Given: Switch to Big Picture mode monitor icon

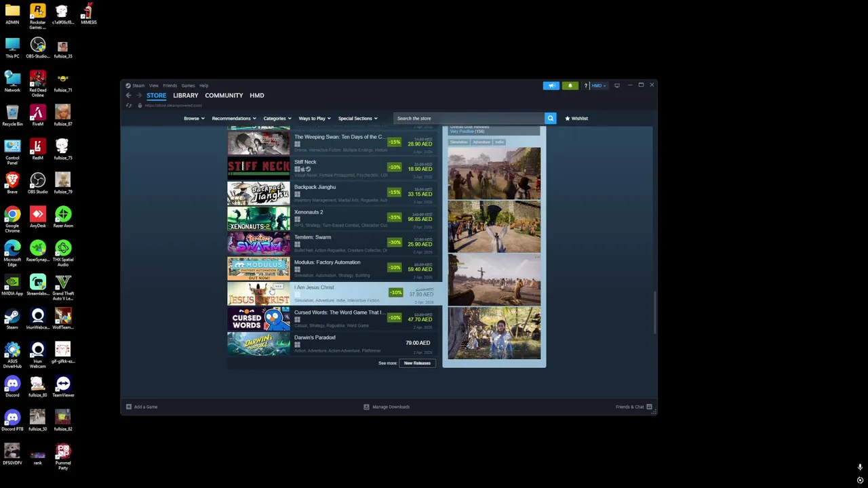Looking at the screenshot, I should click(616, 85).
